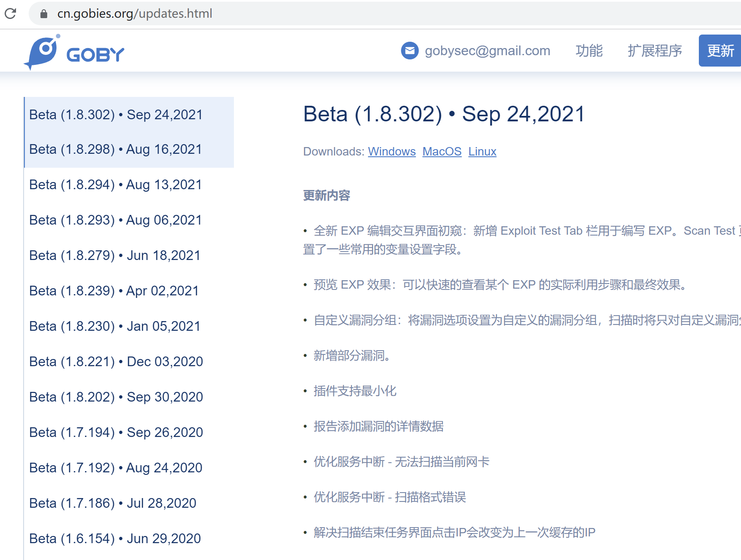741x560 pixels.
Task: Open the 扩展程序 navigation menu item
Action: [655, 51]
